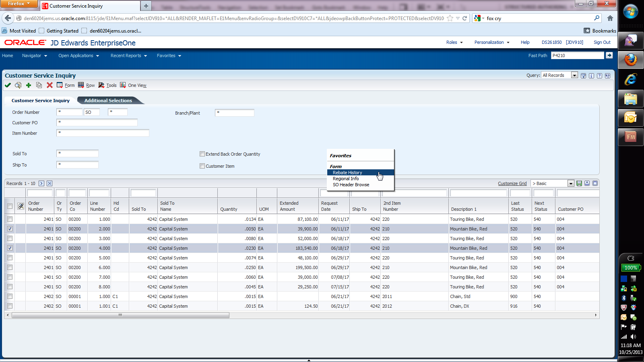
Task: Click the query filter funnel icon
Action: [x=583, y=76]
